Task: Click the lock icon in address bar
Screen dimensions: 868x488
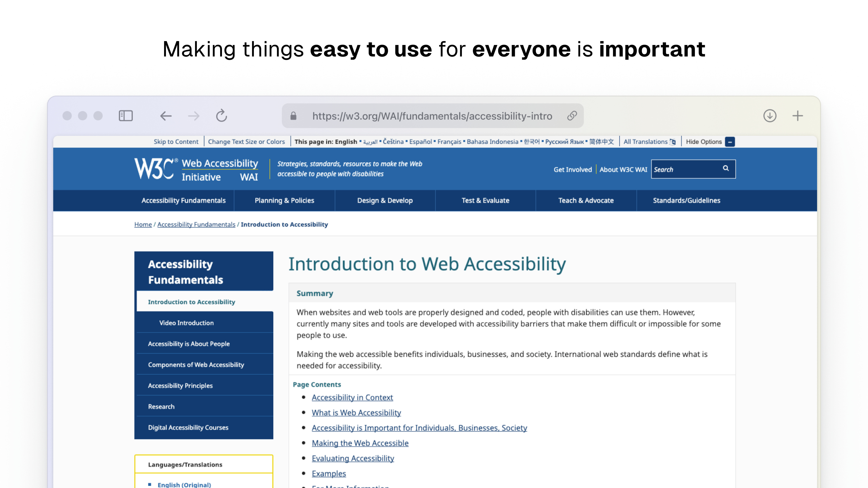Action: (x=293, y=116)
